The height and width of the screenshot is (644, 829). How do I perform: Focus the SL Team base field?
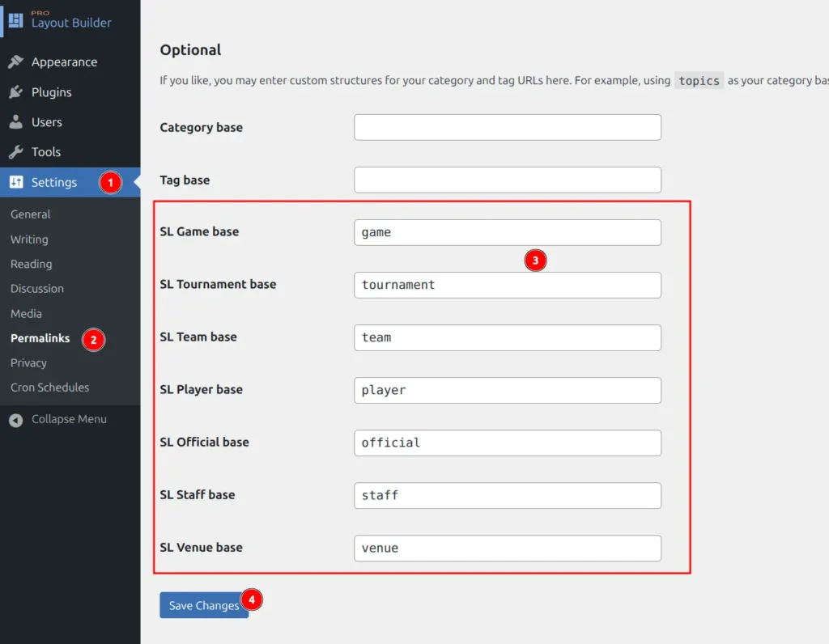tap(508, 337)
